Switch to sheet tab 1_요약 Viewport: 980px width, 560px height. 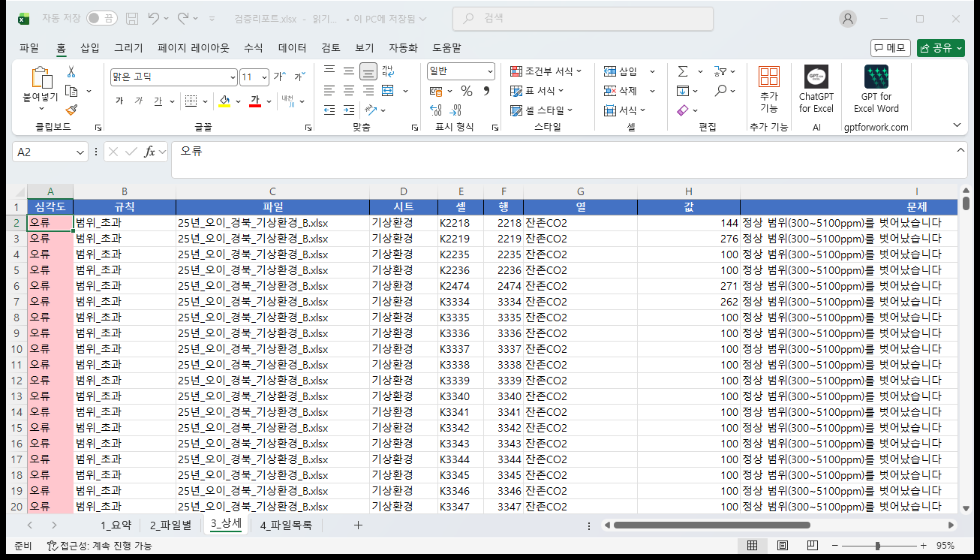[x=116, y=525]
